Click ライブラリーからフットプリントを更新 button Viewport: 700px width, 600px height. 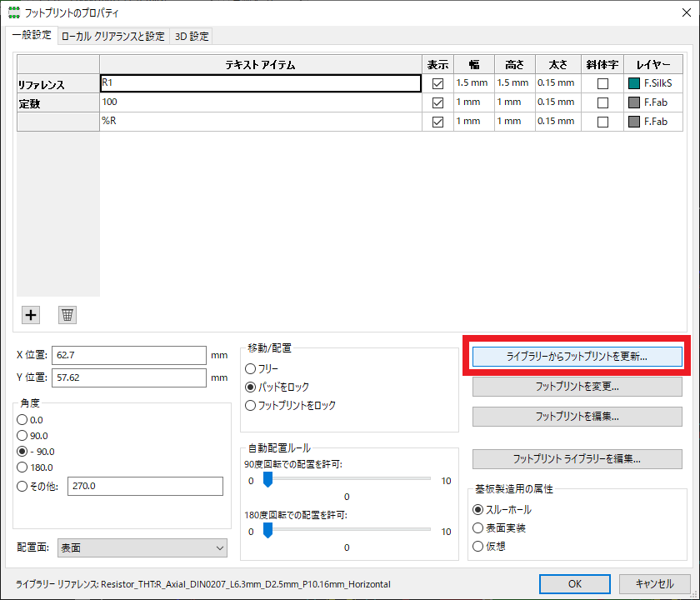point(577,356)
